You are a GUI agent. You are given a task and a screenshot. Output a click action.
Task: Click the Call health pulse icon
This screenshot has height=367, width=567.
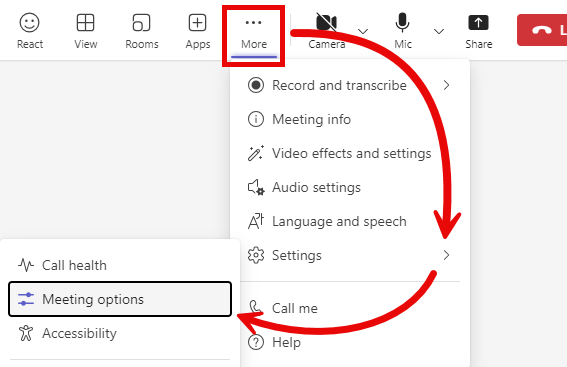(26, 265)
